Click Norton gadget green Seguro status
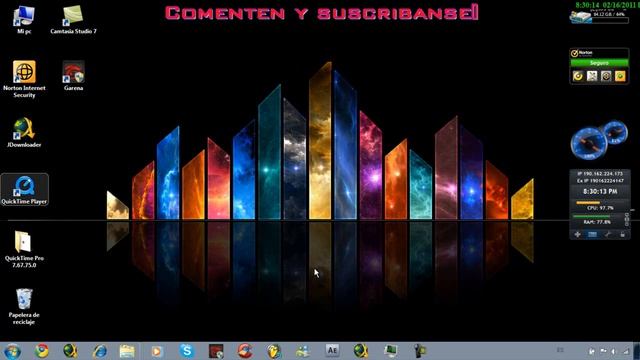Viewport: 640px width, 360px height. (599, 63)
